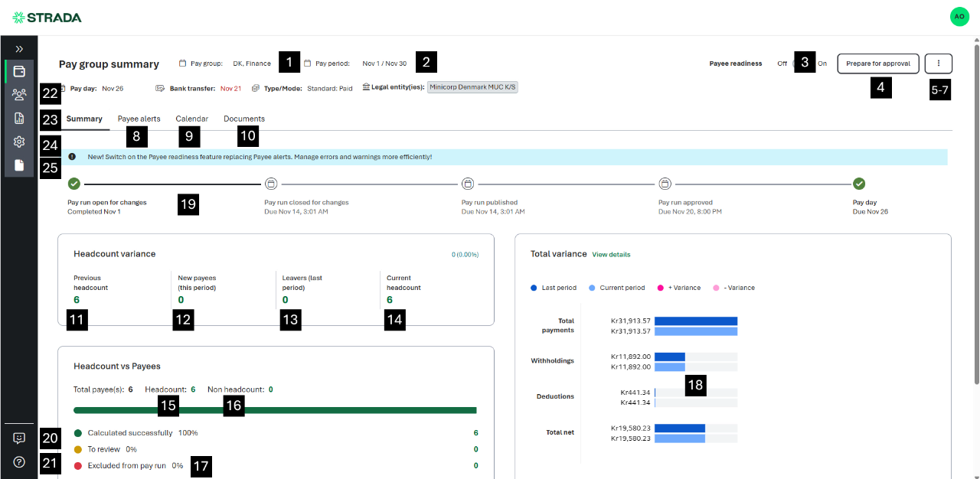Switch to the Payee alerts tab
The width and height of the screenshot is (980, 479).
coord(139,119)
